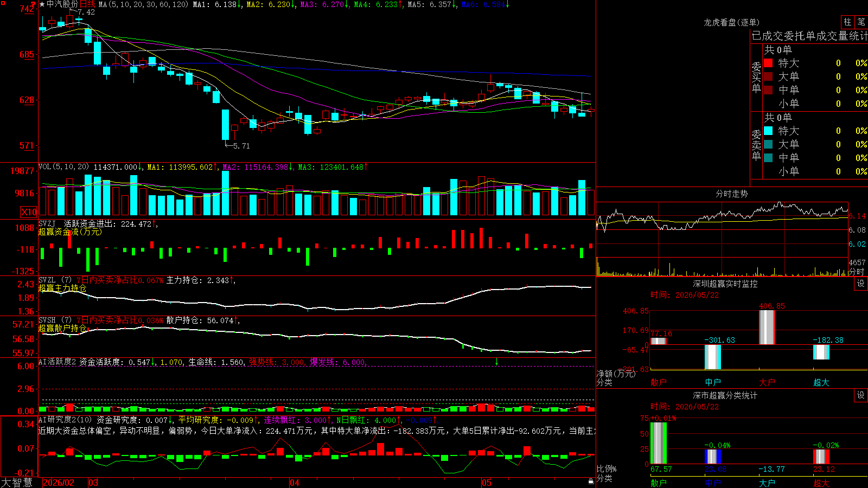Click the 深市超赢分类统计 panel title
Screen dimensions: 868x488
pos(725,395)
